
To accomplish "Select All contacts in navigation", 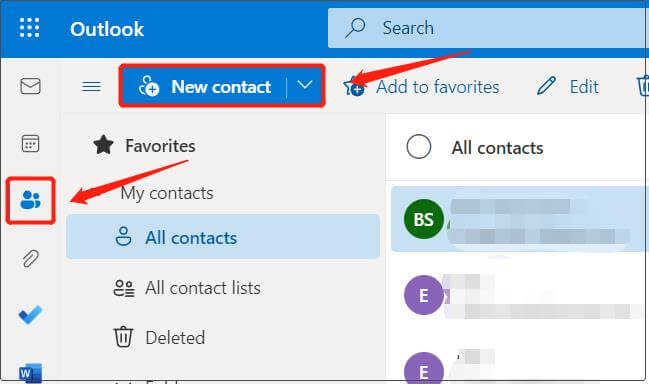I will coord(223,237).
